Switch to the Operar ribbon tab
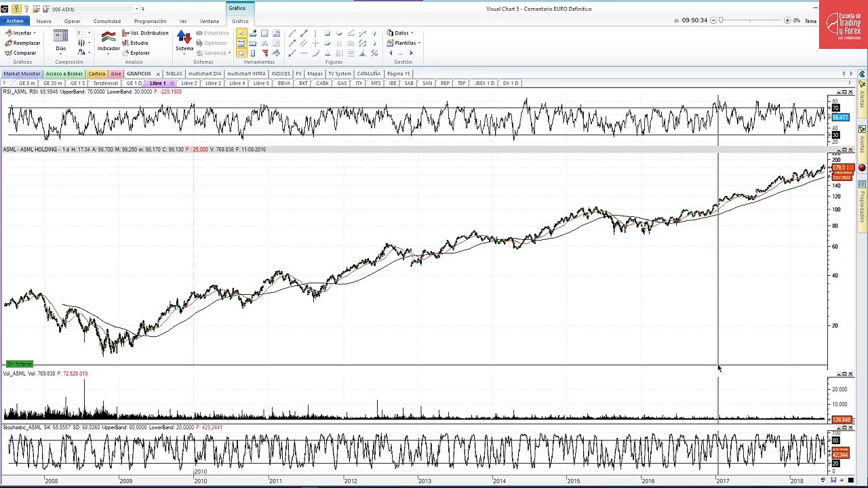The height and width of the screenshot is (488, 868). pos(72,21)
